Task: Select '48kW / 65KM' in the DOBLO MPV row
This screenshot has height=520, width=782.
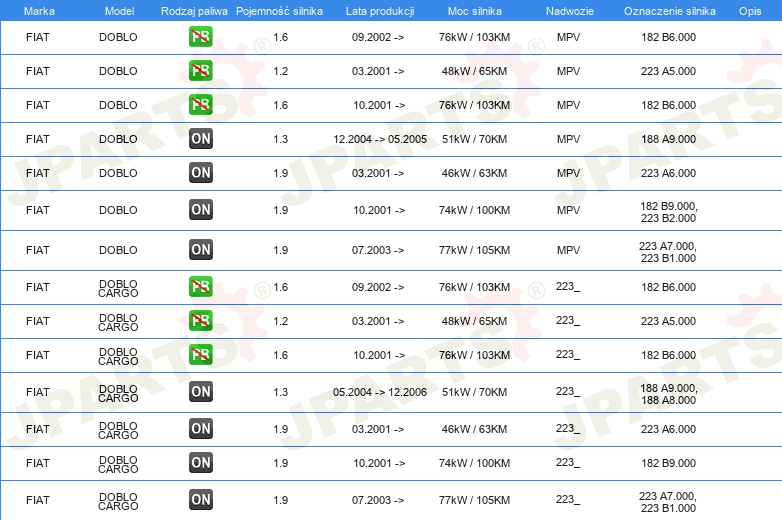Action: pos(474,71)
